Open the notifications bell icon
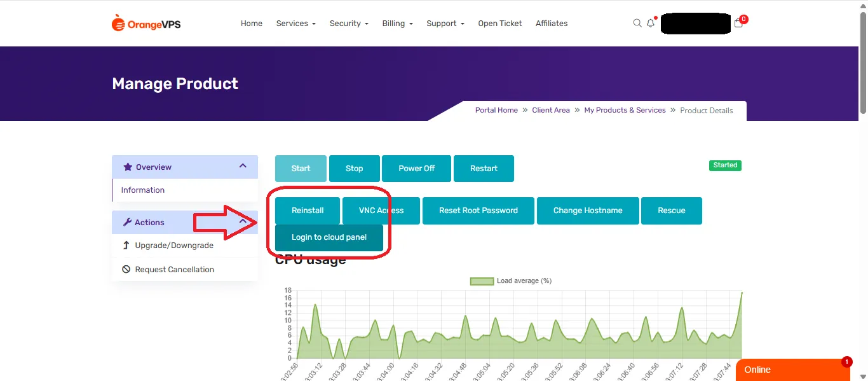This screenshot has height=381, width=868. coord(650,23)
